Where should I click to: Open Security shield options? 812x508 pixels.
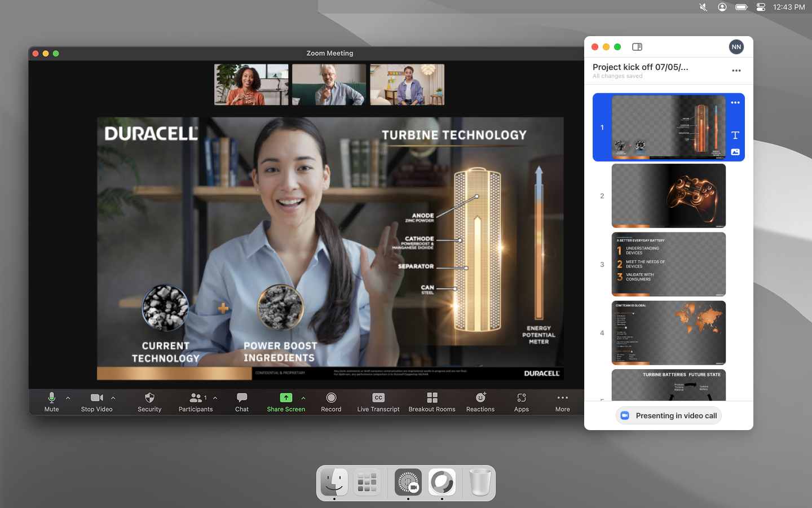[149, 402]
